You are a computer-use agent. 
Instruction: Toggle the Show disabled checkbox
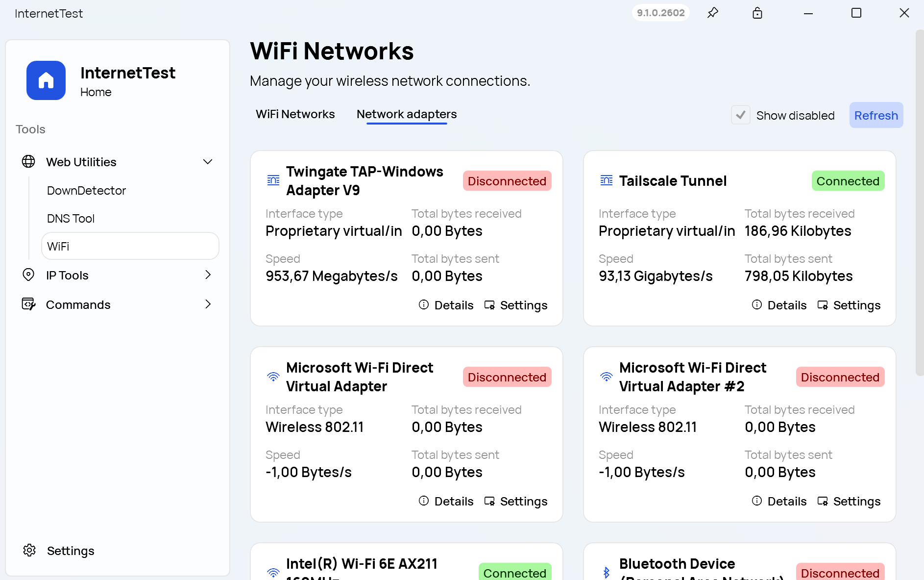740,115
